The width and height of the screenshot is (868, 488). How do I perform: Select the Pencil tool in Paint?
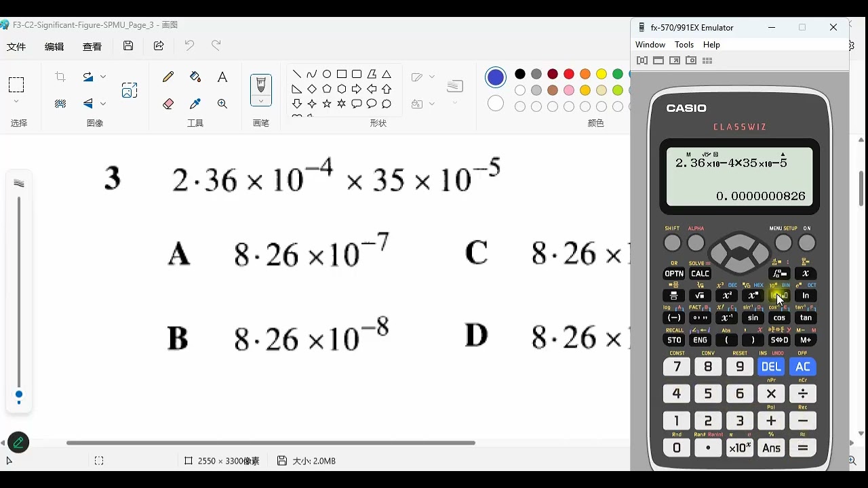pos(168,77)
